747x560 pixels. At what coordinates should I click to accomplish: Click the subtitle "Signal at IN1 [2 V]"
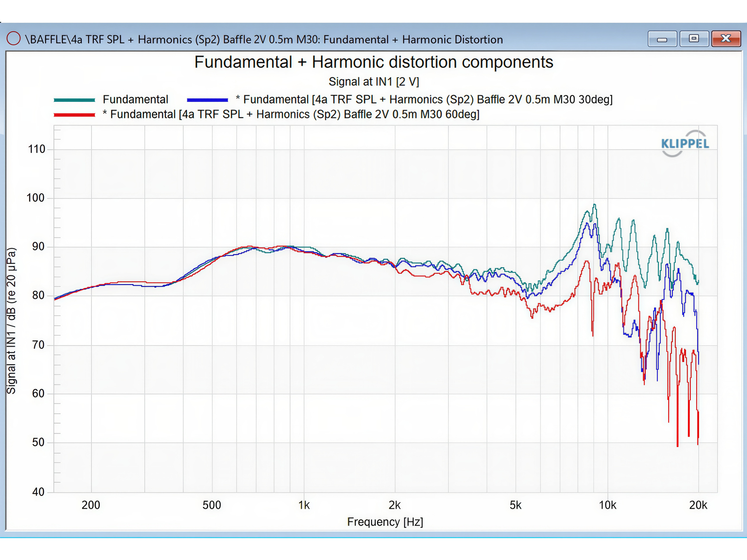click(x=374, y=82)
